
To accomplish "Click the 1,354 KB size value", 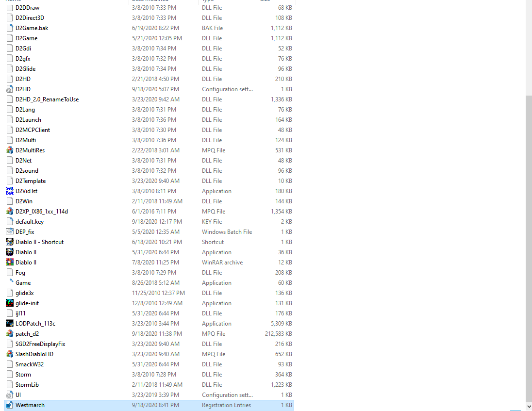I will point(282,211).
